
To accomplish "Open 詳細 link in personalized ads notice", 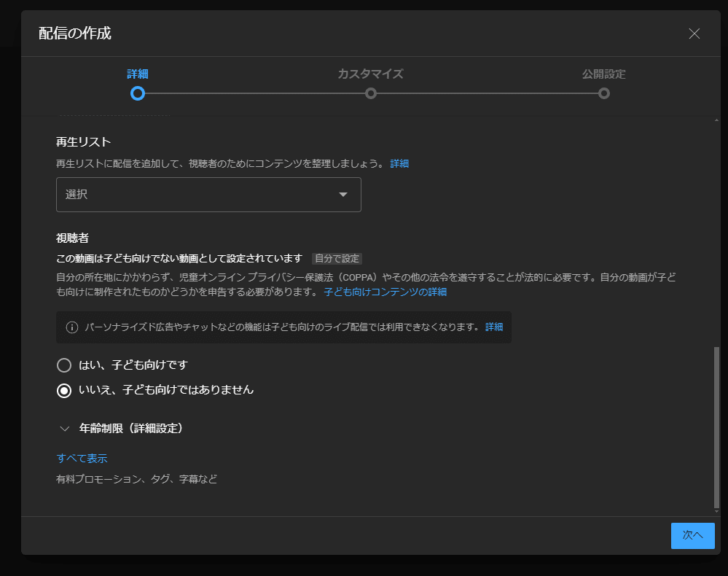I will pos(494,327).
